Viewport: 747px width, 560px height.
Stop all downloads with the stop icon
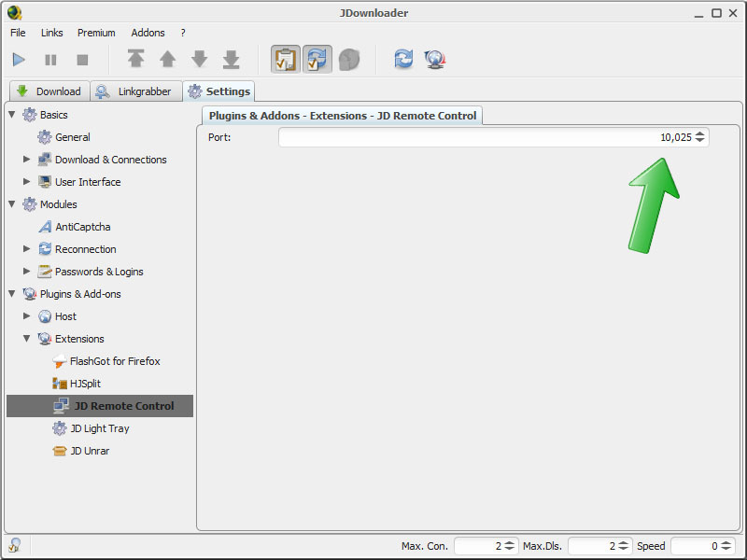(x=82, y=60)
